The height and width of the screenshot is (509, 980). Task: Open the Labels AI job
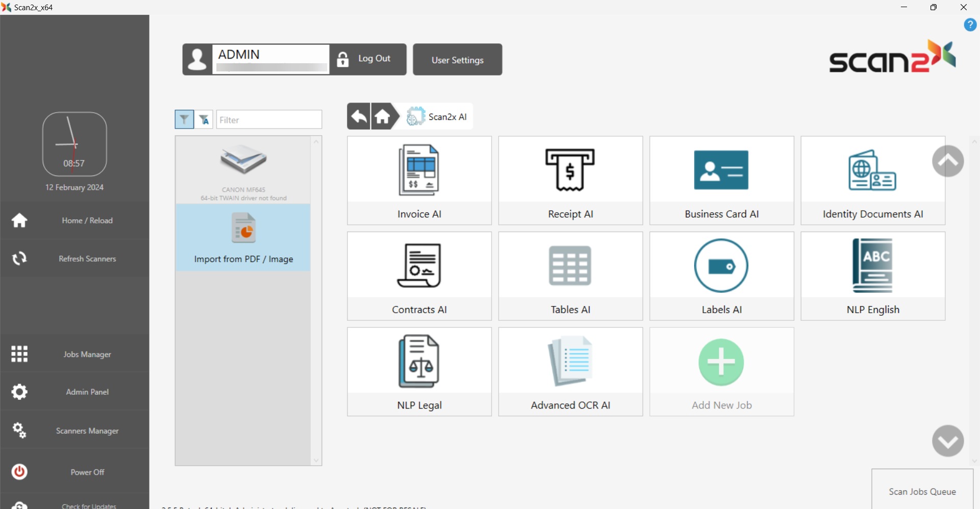(x=722, y=276)
